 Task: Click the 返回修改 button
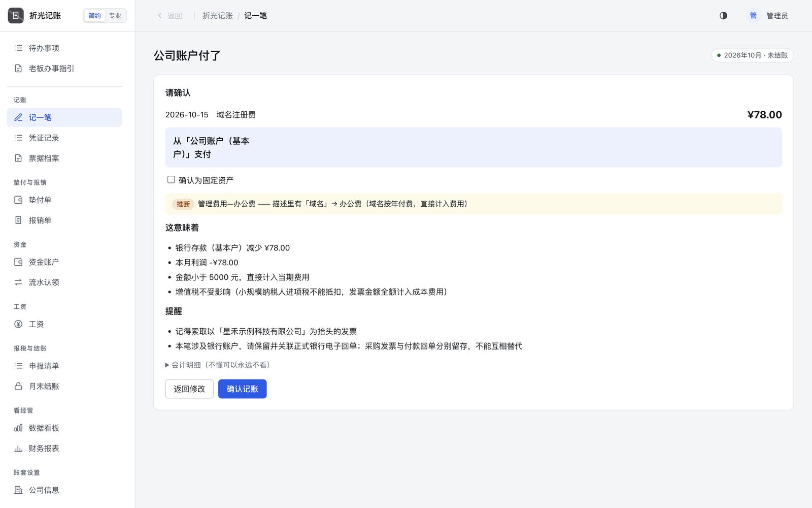[189, 389]
